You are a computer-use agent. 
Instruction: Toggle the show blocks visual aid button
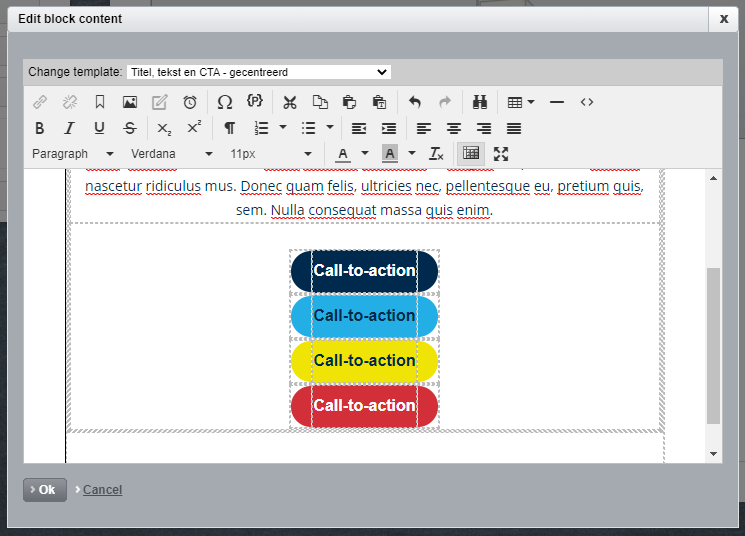pyautogui.click(x=471, y=154)
